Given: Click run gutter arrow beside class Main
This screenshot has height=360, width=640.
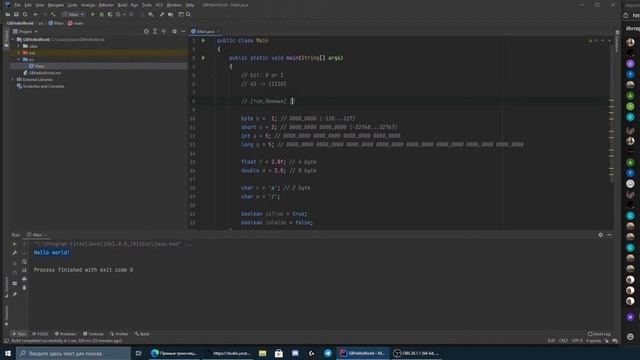Looking at the screenshot, I should click(x=203, y=40).
